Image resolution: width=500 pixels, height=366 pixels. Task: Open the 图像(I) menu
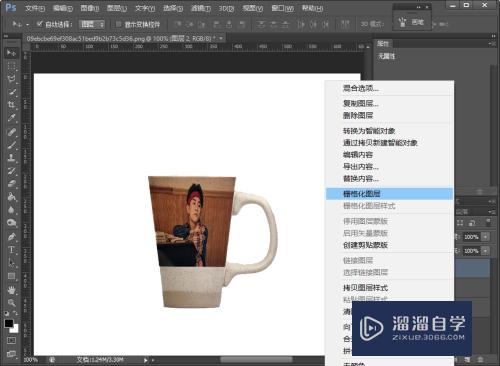click(90, 8)
